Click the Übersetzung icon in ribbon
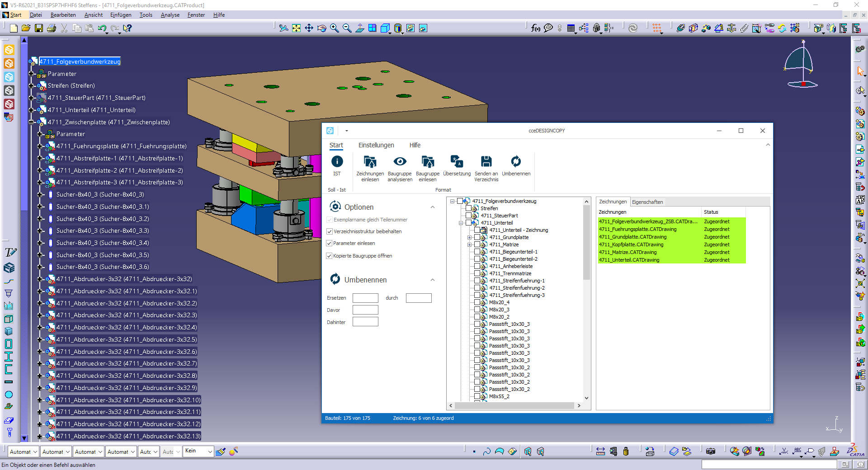Viewport: 868px width, 470px height. coord(457,162)
